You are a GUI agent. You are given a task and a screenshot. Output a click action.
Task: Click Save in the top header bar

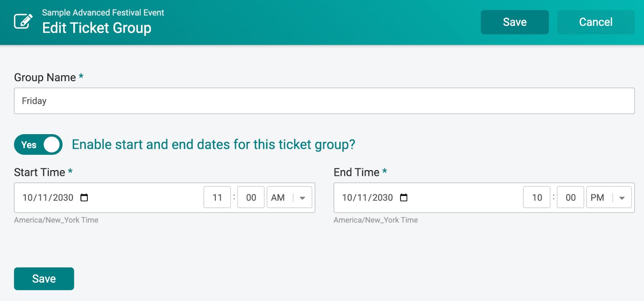[x=514, y=22]
